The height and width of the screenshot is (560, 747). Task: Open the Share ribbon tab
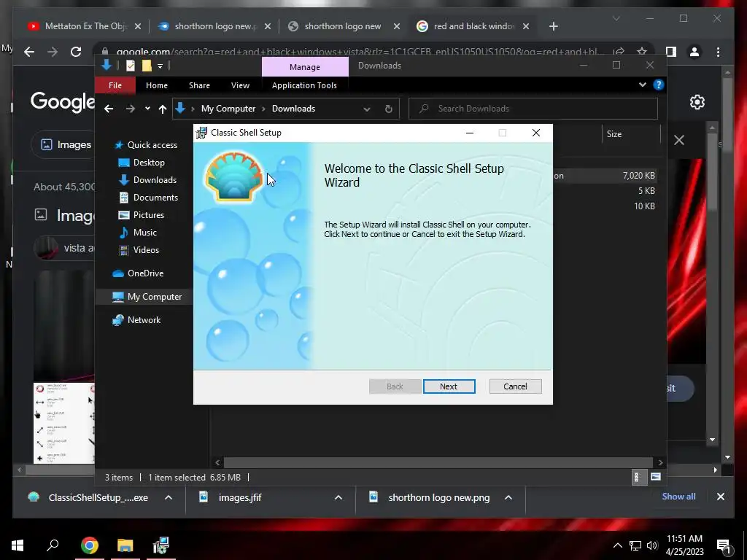pyautogui.click(x=199, y=85)
